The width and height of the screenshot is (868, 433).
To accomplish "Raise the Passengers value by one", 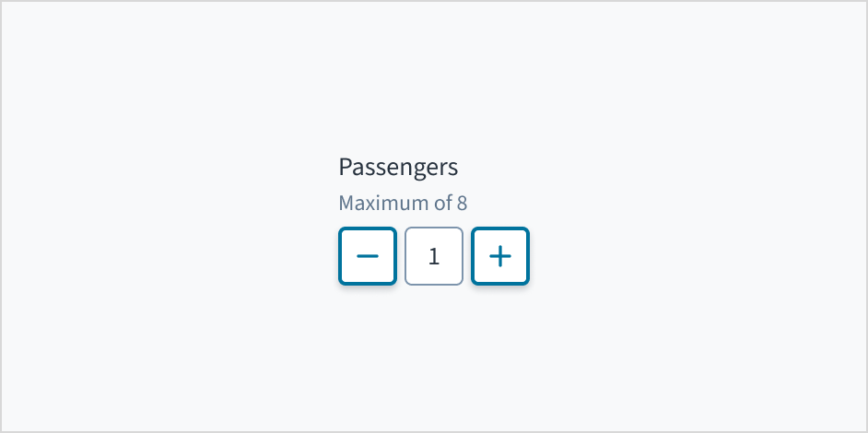I will pos(500,256).
